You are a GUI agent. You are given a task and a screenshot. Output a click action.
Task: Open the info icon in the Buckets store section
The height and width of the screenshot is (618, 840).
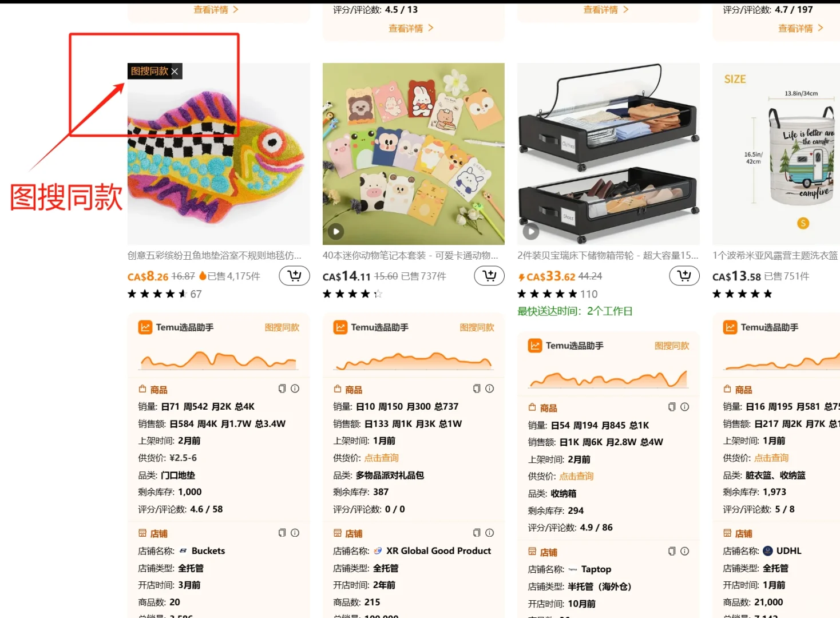point(295,533)
